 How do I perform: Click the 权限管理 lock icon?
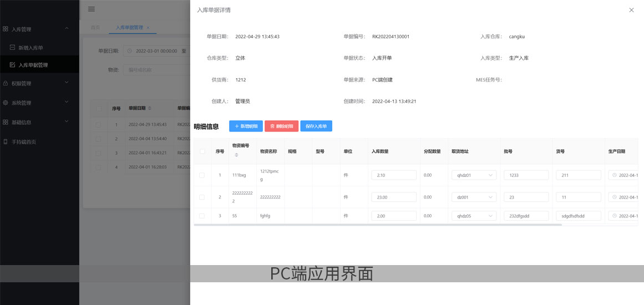click(x=5, y=83)
